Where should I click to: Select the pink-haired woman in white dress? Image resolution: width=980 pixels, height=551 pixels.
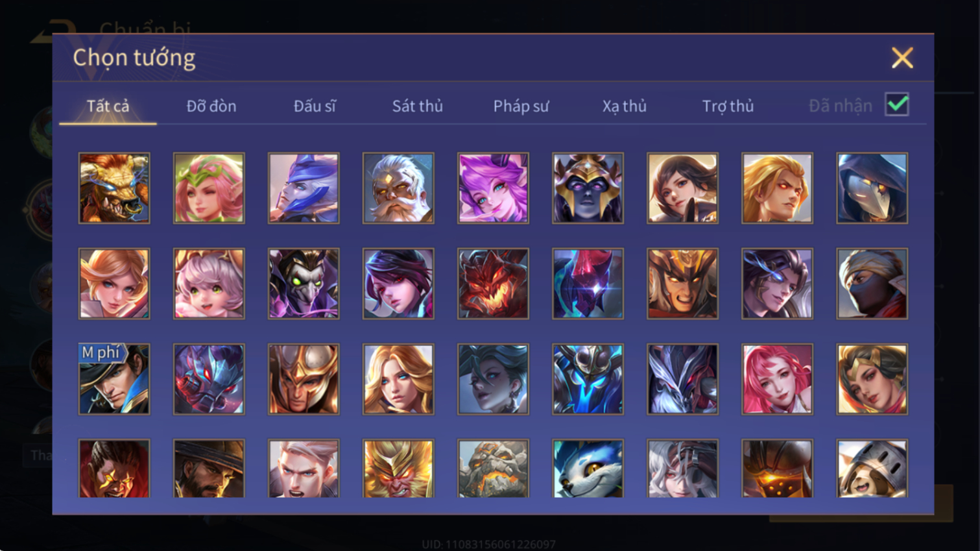[x=777, y=379]
